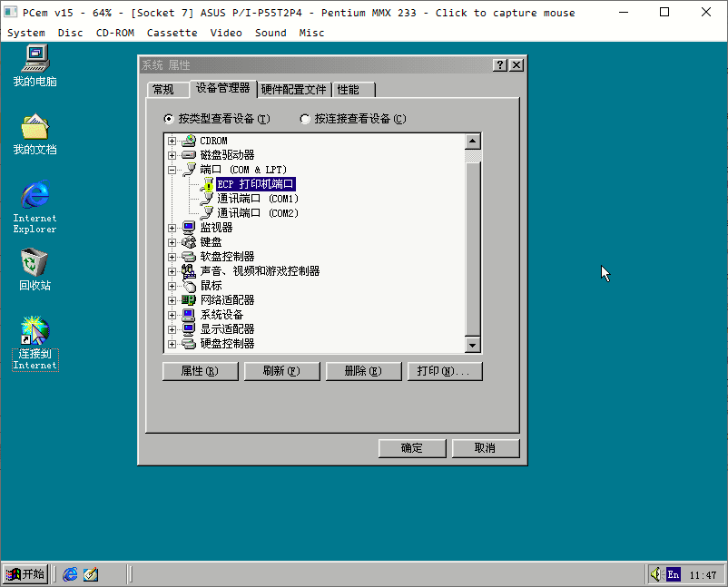This screenshot has width=728, height=587.
Task: Switch to the Device Manager (设备管理器) tab
Action: [223, 88]
